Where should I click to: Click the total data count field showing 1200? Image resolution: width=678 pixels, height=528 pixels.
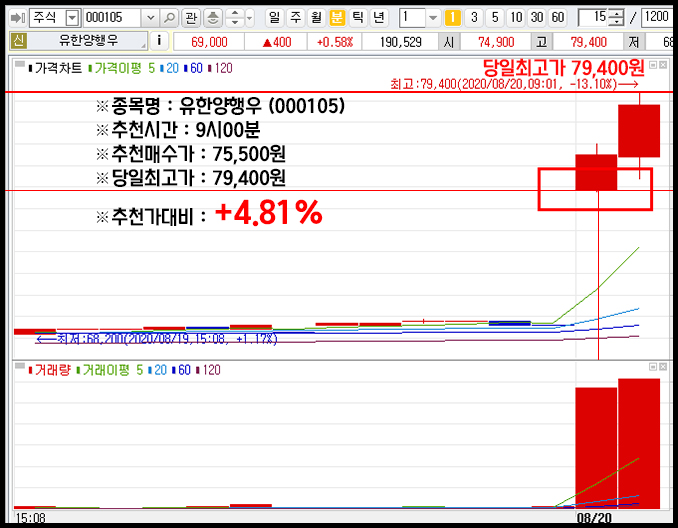(x=657, y=18)
